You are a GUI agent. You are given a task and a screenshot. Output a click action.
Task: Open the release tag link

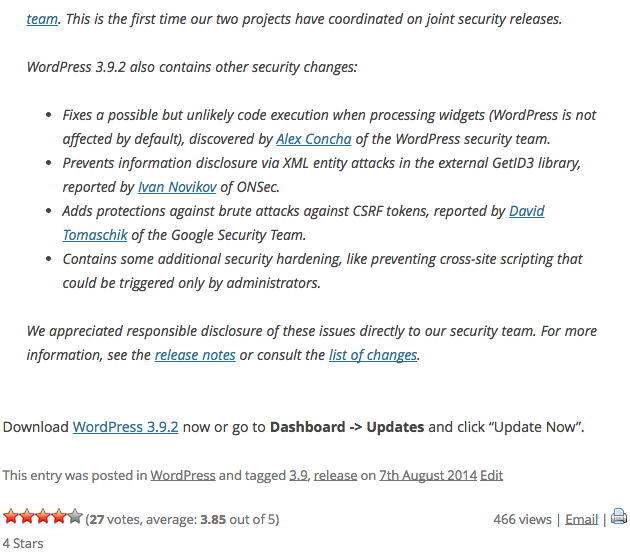tap(335, 475)
